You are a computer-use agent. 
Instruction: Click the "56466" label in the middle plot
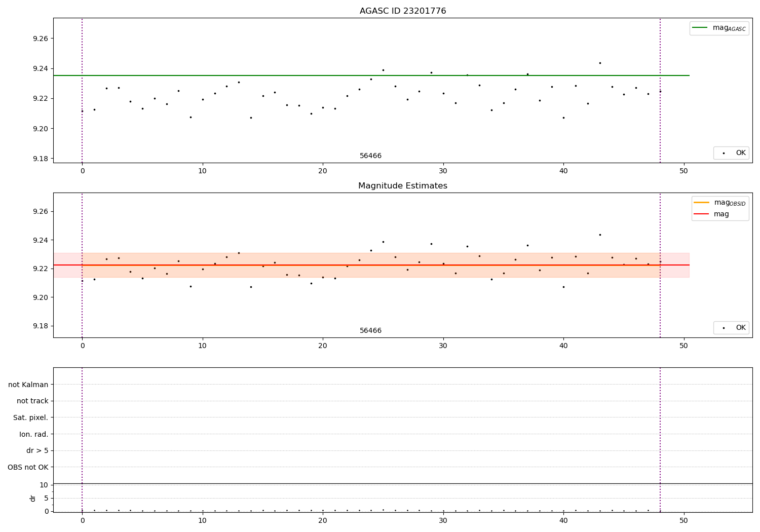[x=370, y=331]
